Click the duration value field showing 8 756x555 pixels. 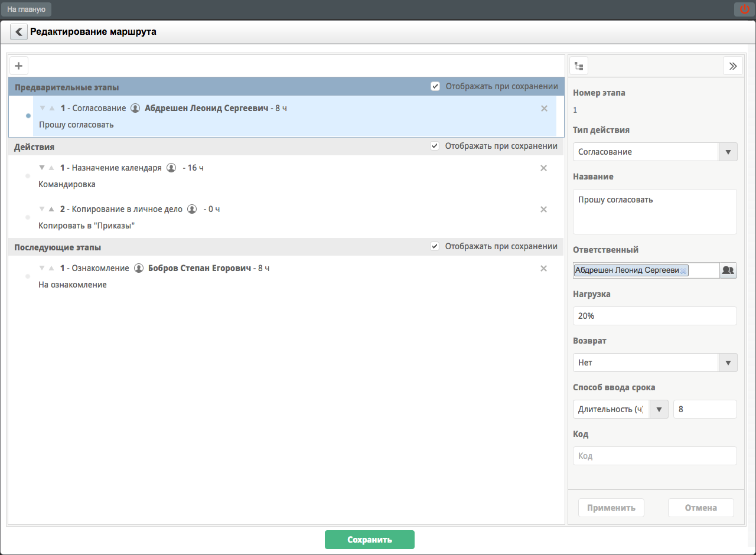[705, 409]
